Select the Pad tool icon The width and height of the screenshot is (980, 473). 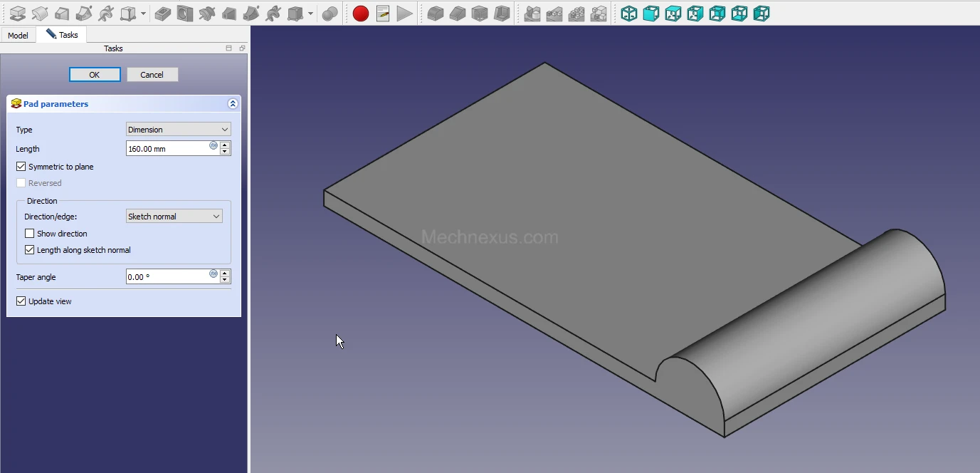tap(17, 14)
